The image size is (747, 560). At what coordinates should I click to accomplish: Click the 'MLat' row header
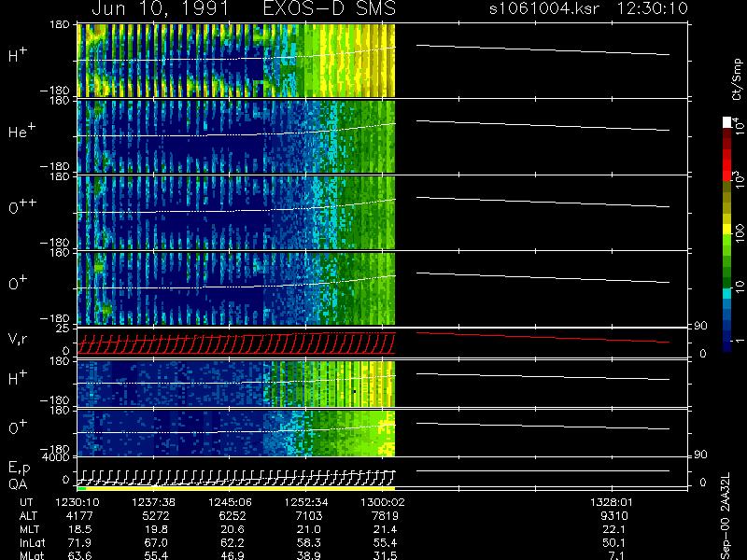(x=32, y=555)
